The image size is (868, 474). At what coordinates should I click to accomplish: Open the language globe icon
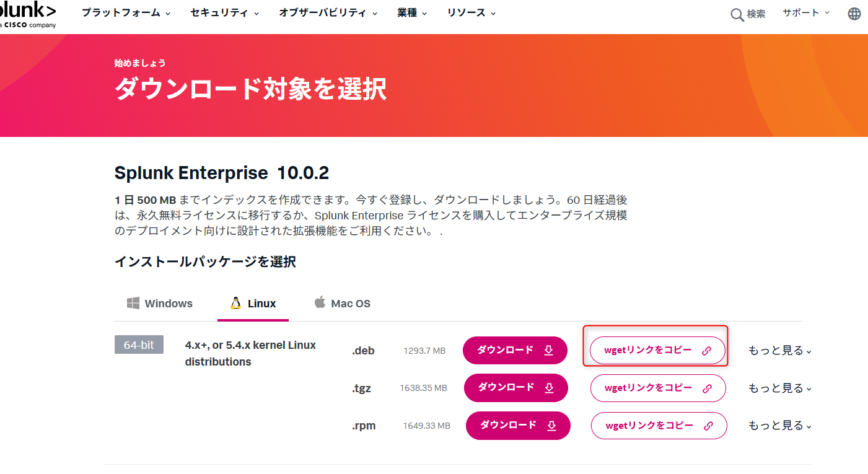(854, 14)
